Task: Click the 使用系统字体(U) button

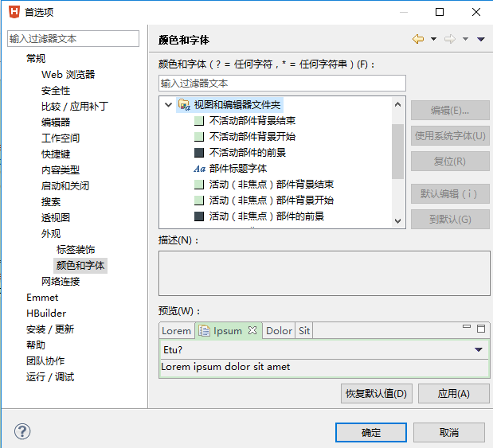Action: tap(450, 136)
